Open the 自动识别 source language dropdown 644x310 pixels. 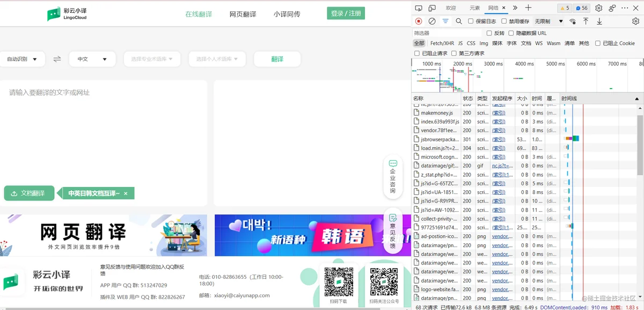(22, 59)
